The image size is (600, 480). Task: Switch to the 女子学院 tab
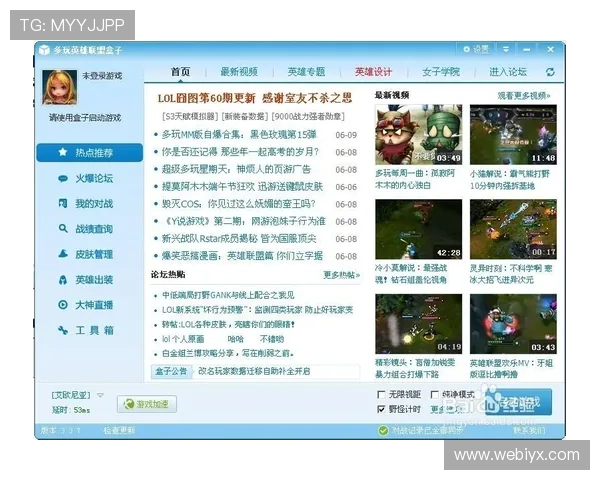pos(441,72)
